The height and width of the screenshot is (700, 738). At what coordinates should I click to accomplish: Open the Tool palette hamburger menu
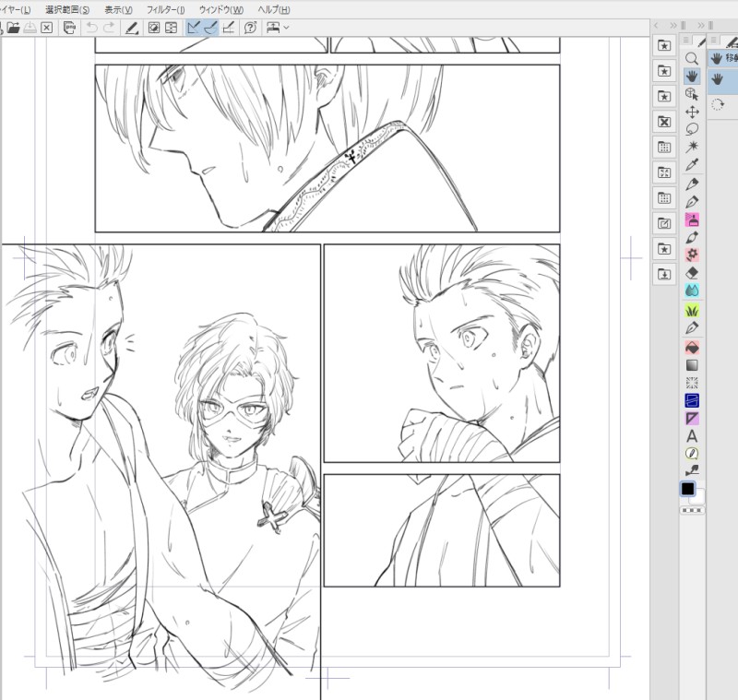click(x=686, y=40)
